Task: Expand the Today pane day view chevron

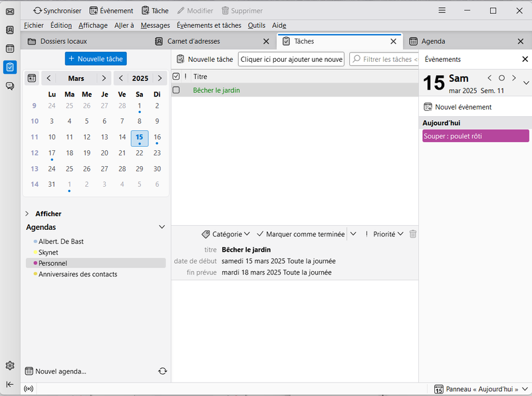Action: tap(526, 82)
